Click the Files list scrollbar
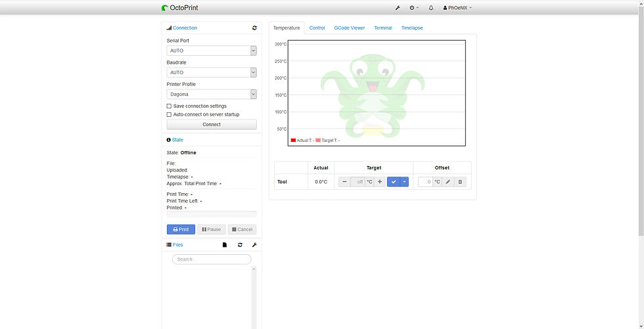 pyautogui.click(x=254, y=297)
